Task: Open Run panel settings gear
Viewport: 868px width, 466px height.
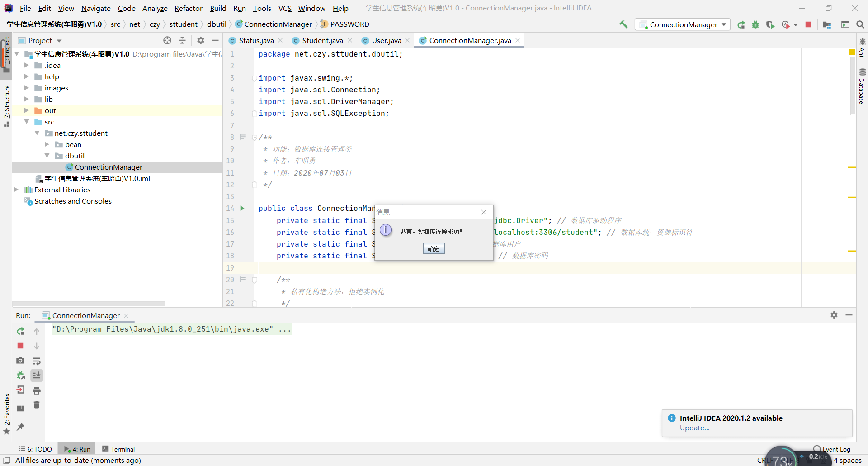Action: click(x=834, y=315)
